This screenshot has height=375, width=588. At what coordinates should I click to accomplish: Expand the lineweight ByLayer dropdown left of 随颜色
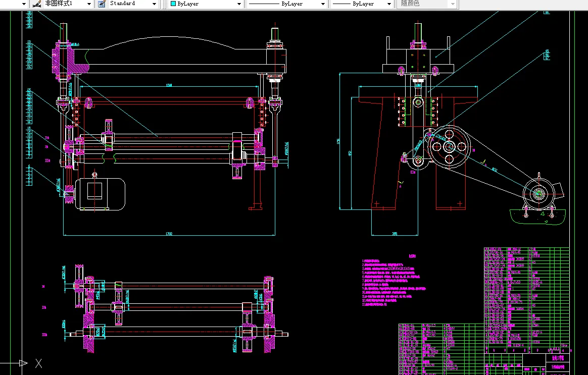pyautogui.click(x=389, y=4)
